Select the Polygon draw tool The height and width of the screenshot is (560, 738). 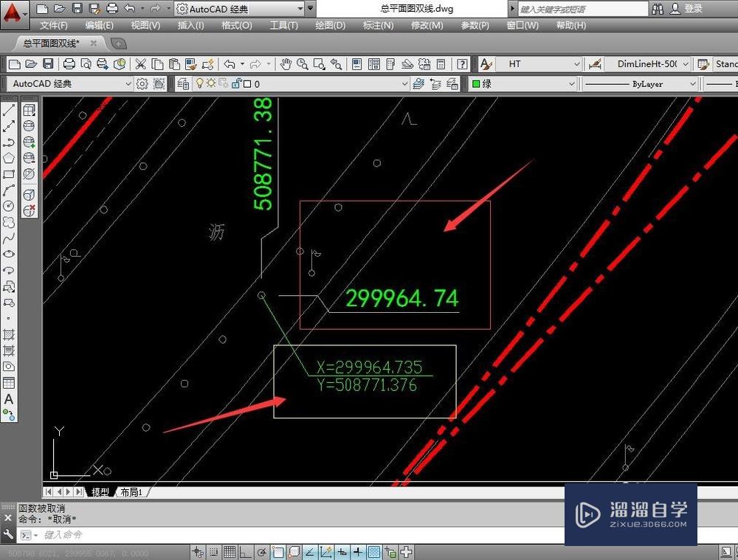click(8, 158)
